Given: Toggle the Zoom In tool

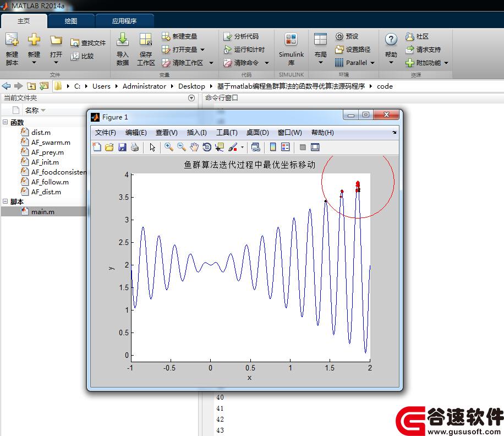Looking at the screenshot, I should pyautogui.click(x=169, y=147).
